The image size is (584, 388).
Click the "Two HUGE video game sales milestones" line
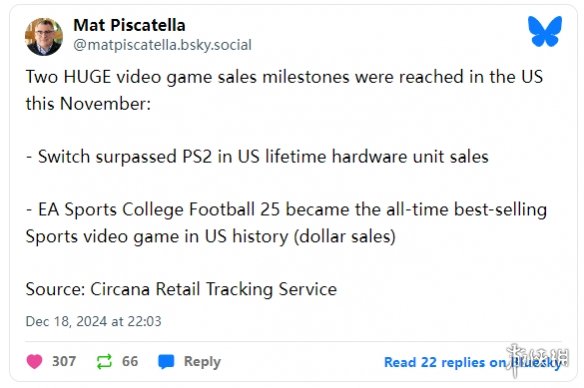284,77
